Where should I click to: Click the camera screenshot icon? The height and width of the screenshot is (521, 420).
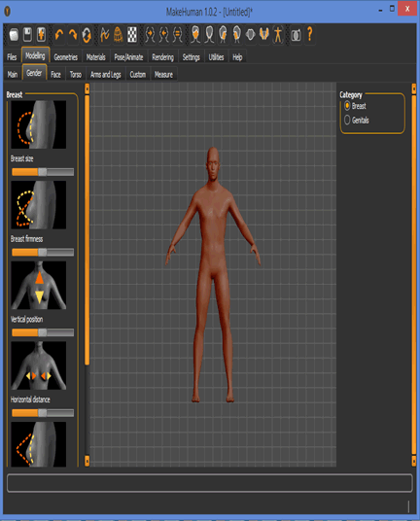[296, 35]
